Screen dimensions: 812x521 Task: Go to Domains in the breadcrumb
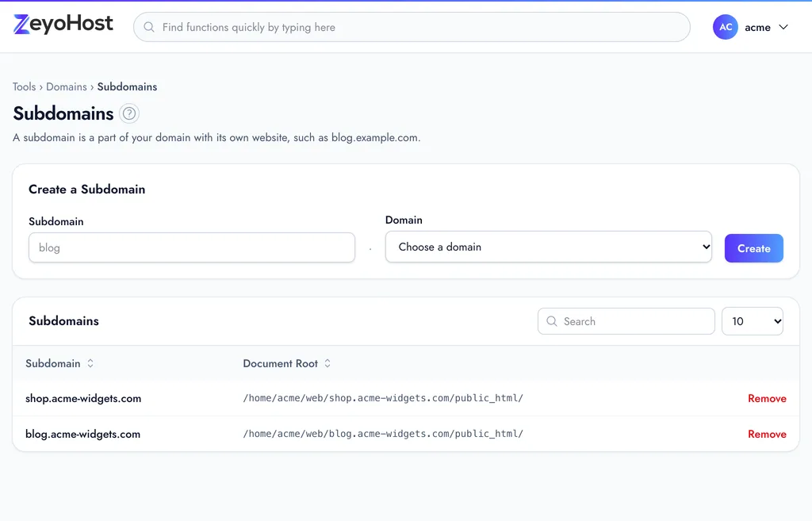[x=67, y=86]
